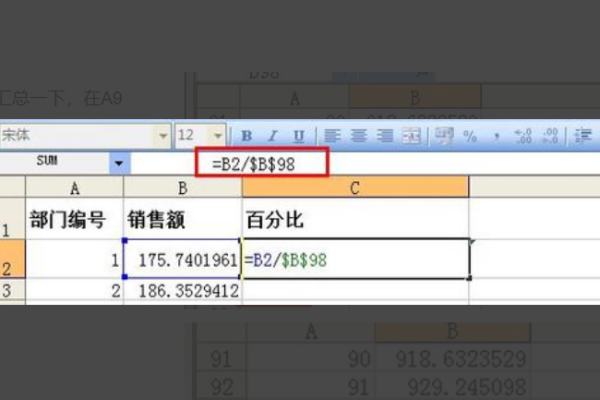Click cell A2 containing 1
Viewport: 600px width, 400px height.
75,260
